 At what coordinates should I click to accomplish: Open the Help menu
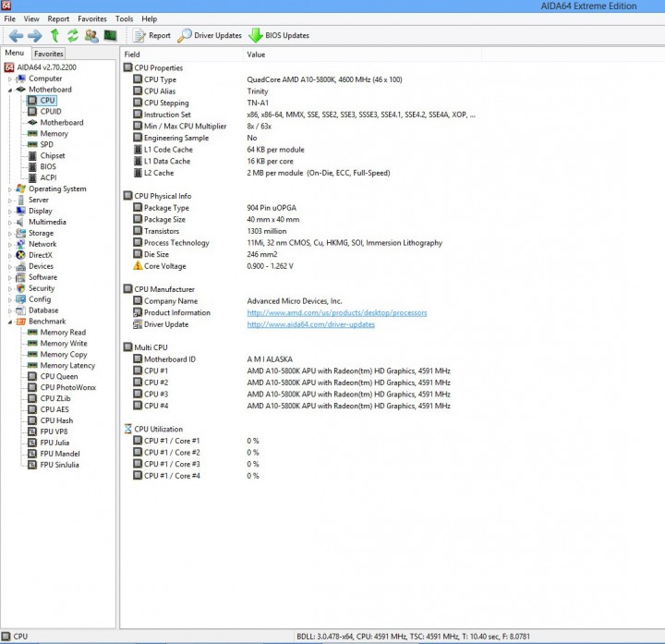149,18
